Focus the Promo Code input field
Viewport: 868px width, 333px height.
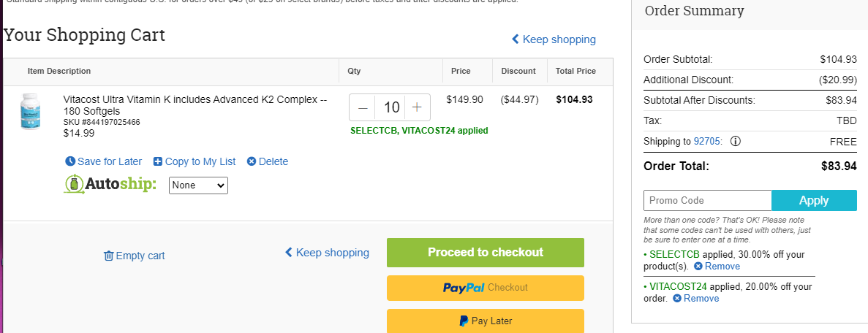pyautogui.click(x=707, y=200)
